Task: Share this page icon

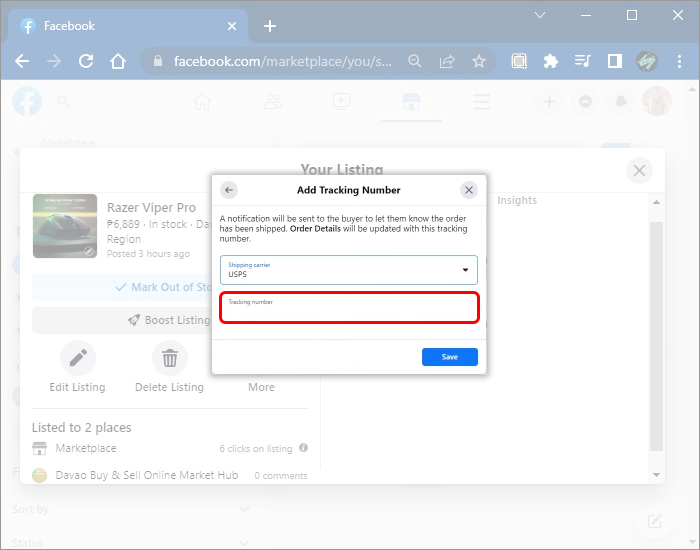Action: pos(447,61)
